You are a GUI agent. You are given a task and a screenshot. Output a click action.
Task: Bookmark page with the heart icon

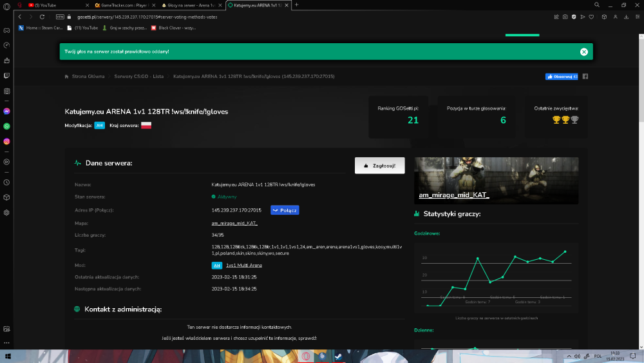[591, 17]
